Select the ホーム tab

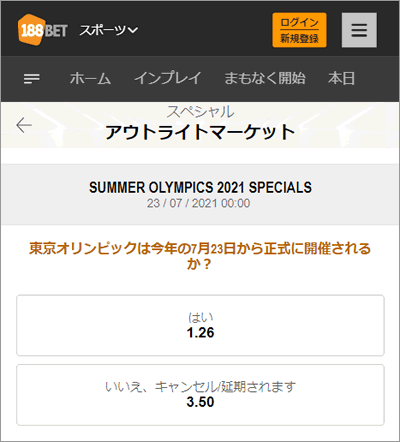(90, 79)
